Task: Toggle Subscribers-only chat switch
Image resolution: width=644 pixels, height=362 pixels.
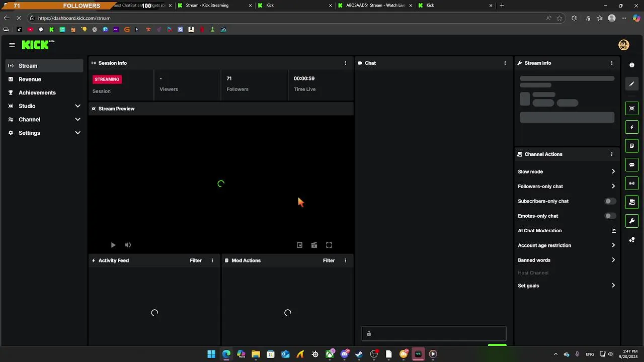Action: [x=610, y=201]
